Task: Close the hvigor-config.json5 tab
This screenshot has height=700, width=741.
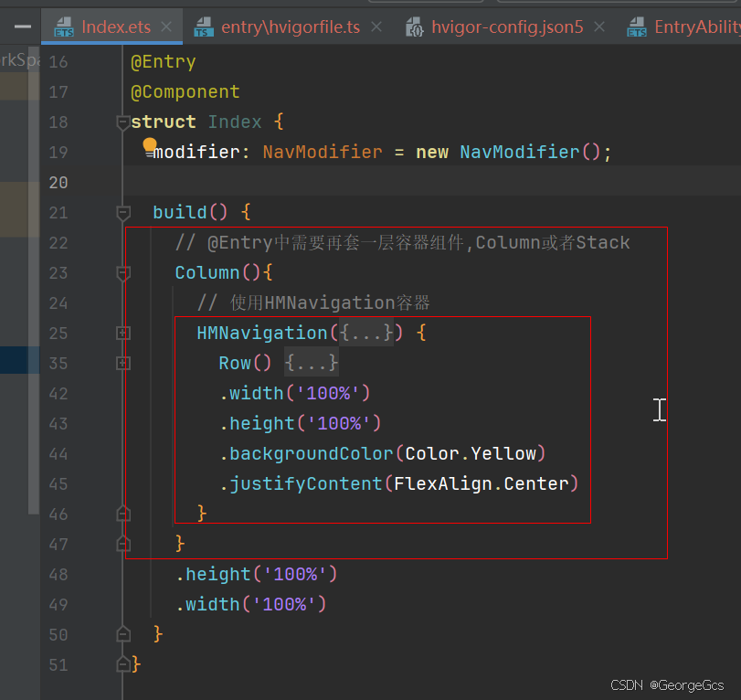Action: pyautogui.click(x=599, y=27)
